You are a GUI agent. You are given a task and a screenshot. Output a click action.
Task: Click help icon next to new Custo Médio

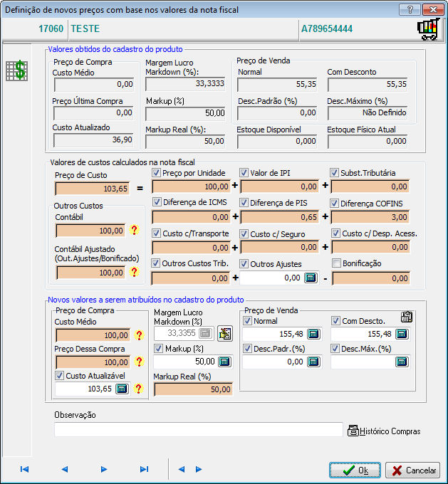click(x=138, y=335)
